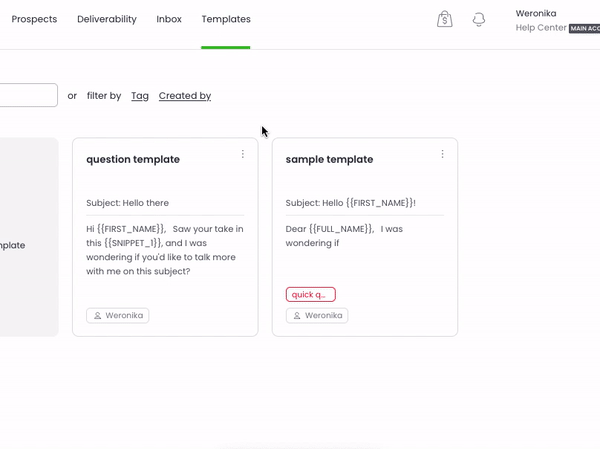This screenshot has width=600, height=449.
Task: Go to the Deliverability tab
Action: (107, 19)
